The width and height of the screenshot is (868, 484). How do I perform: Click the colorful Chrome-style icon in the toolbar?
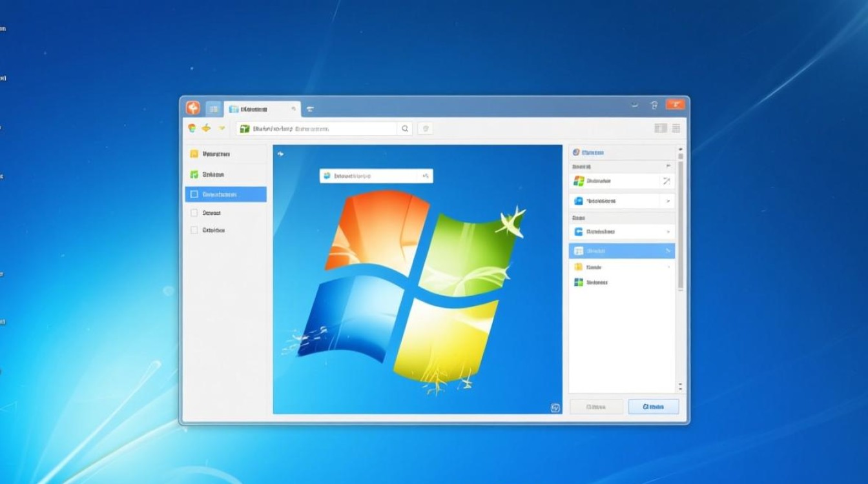point(191,128)
